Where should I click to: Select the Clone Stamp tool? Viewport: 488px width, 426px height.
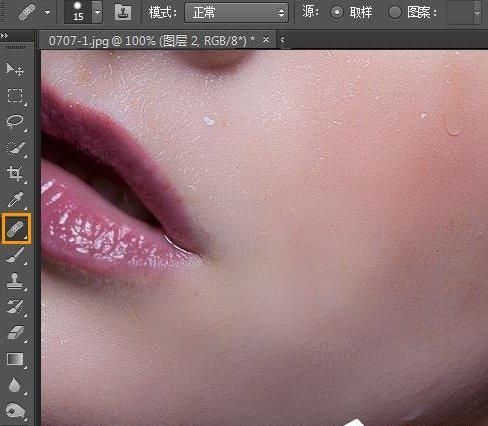tap(15, 281)
